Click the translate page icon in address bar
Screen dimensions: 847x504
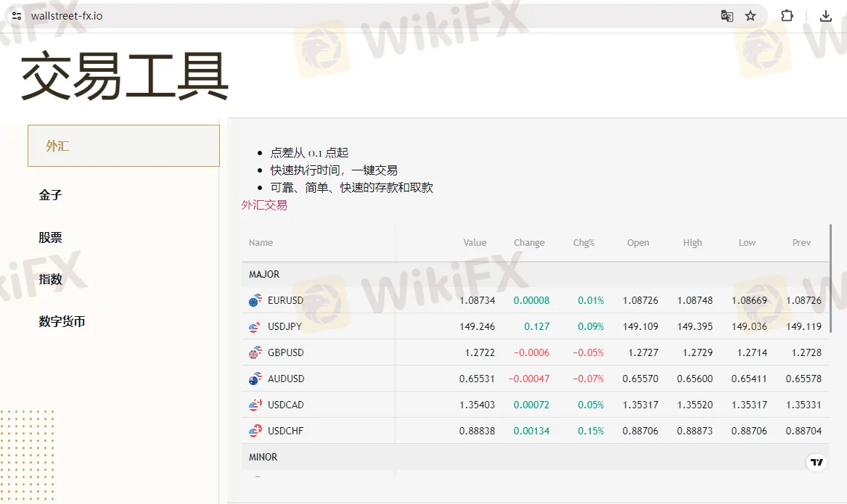(x=727, y=16)
